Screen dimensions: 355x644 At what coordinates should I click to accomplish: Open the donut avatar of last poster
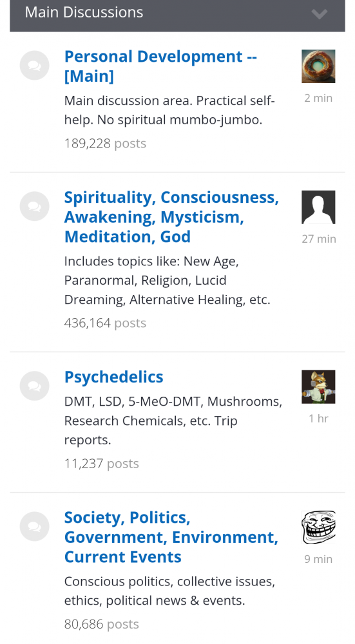(318, 66)
